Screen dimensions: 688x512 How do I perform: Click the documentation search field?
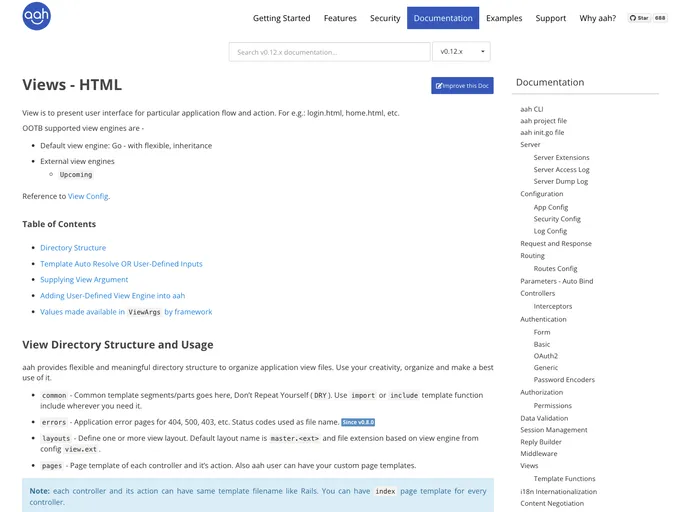click(329, 52)
